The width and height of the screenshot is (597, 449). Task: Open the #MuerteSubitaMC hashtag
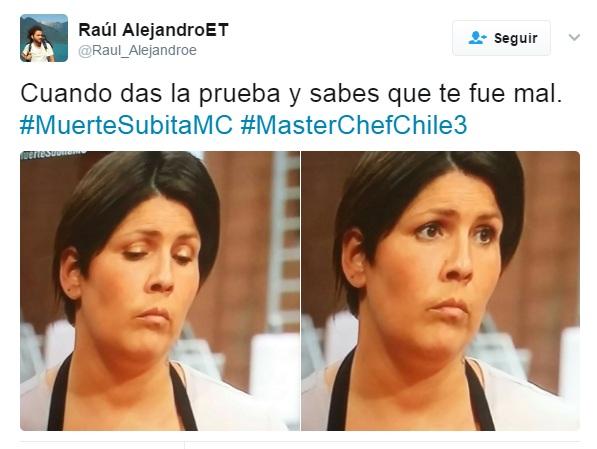[126, 125]
